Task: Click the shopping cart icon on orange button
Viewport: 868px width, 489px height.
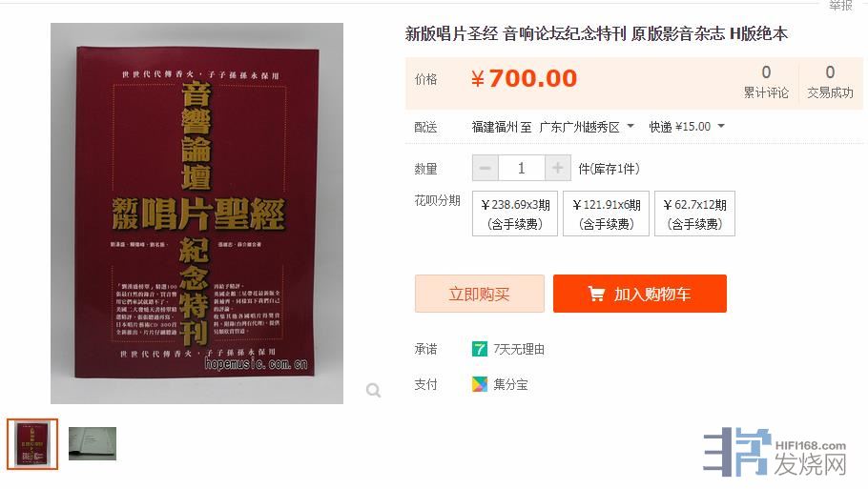Action: (596, 294)
